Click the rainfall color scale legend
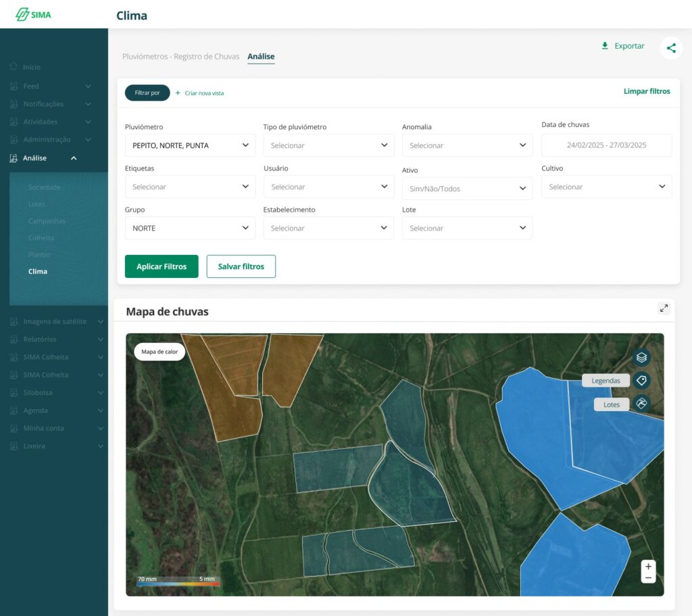 point(178,581)
